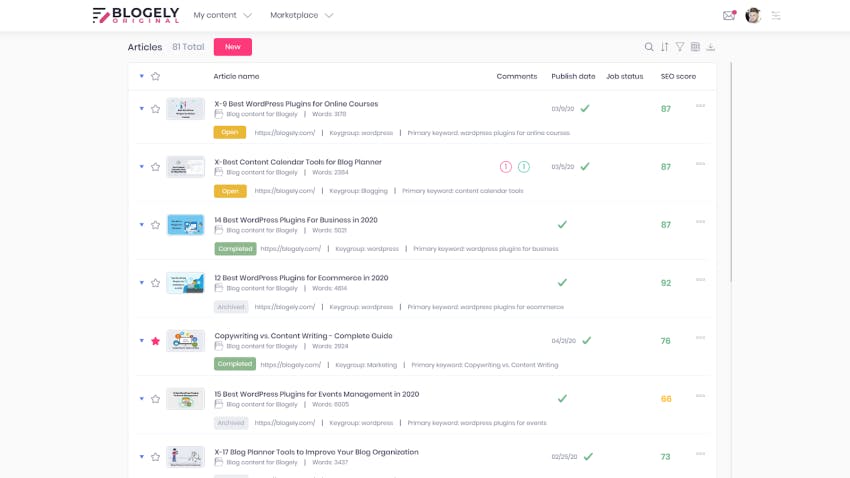Screen dimensions: 850x478
Task: Expand the Marketplace dropdown
Action: (301, 15)
